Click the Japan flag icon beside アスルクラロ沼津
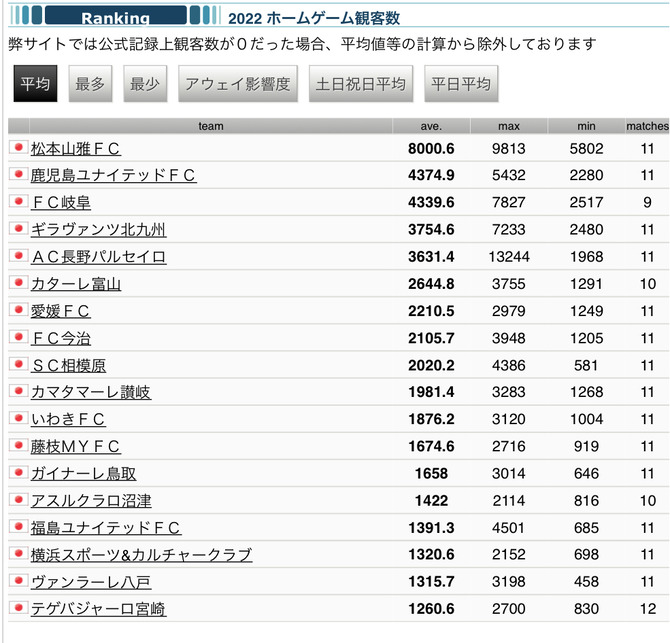670x643 pixels. click(18, 499)
